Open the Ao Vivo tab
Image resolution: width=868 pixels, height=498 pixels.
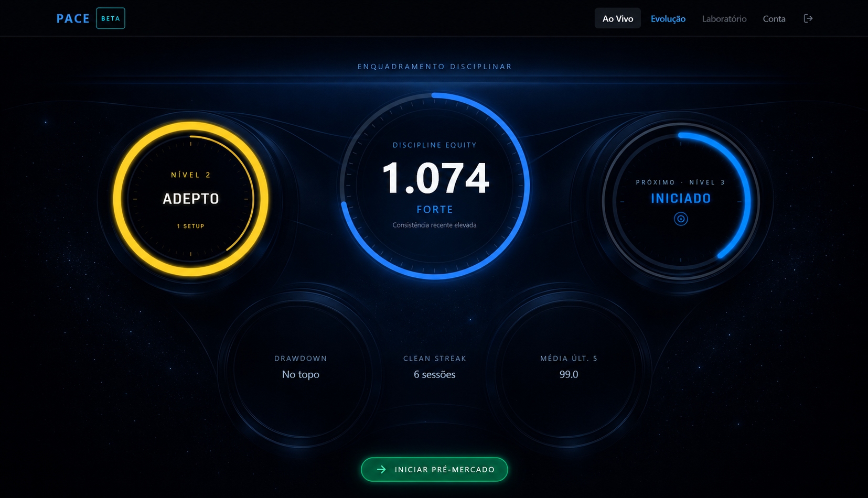pyautogui.click(x=617, y=18)
